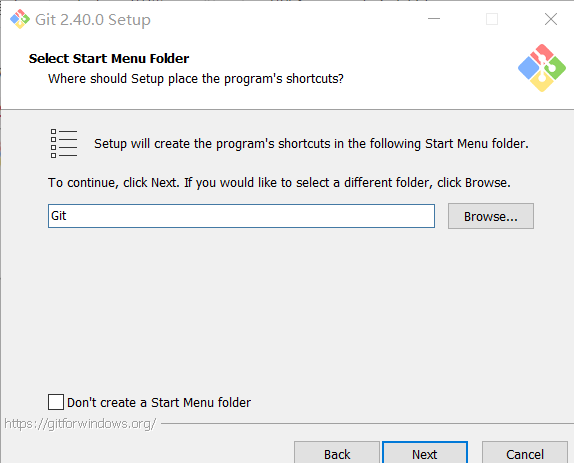This screenshot has height=463, width=574.
Task: Open the Browse folder dialog
Action: point(491,216)
